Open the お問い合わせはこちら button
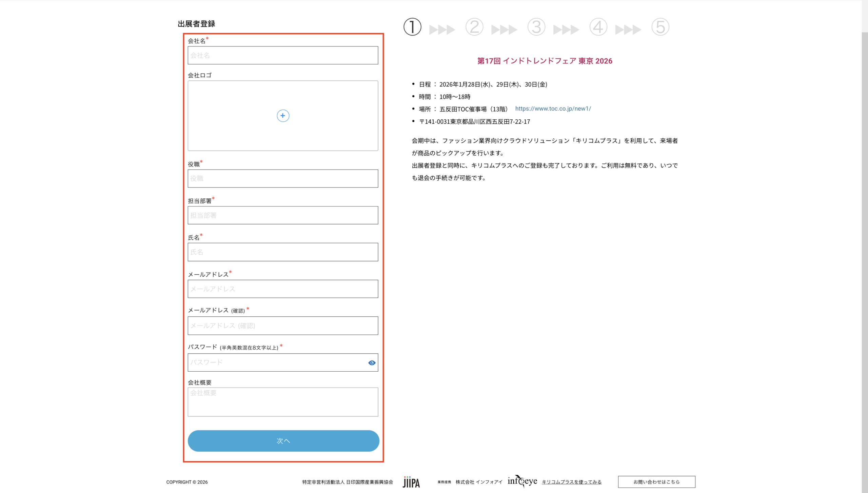Screen dimensions: 868x493 [x=656, y=482]
